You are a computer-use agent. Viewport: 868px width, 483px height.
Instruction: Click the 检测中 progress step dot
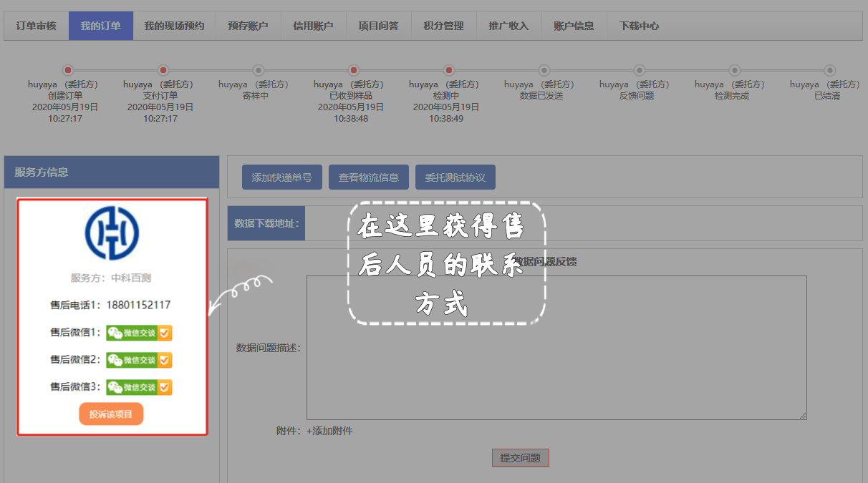point(449,70)
